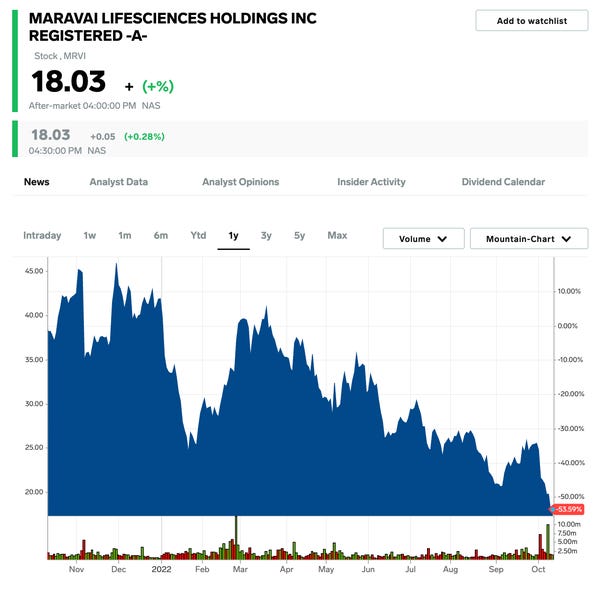The height and width of the screenshot is (589, 600).
Task: Click the +0.05 price change value
Action: tap(103, 137)
